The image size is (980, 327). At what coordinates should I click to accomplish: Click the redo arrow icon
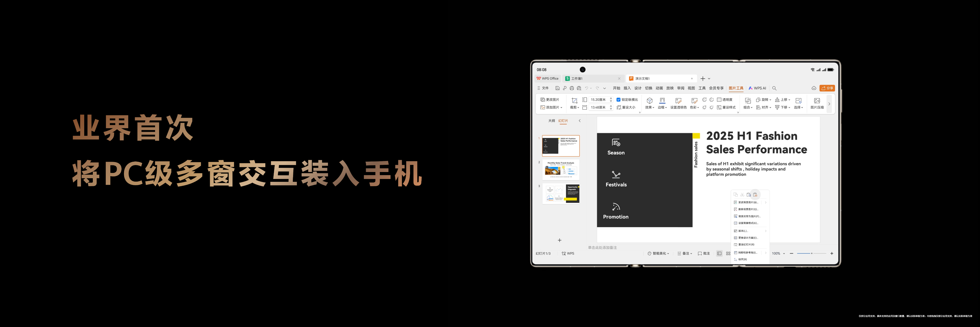(597, 88)
